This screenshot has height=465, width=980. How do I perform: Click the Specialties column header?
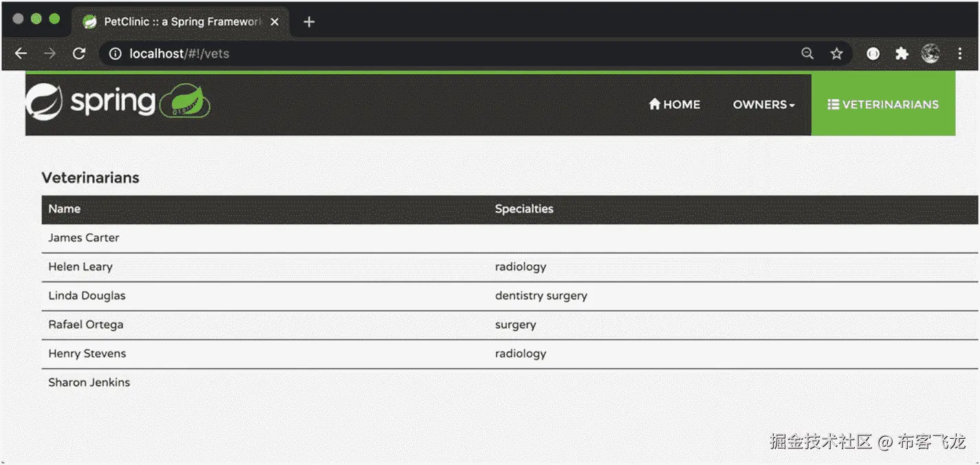(x=524, y=209)
